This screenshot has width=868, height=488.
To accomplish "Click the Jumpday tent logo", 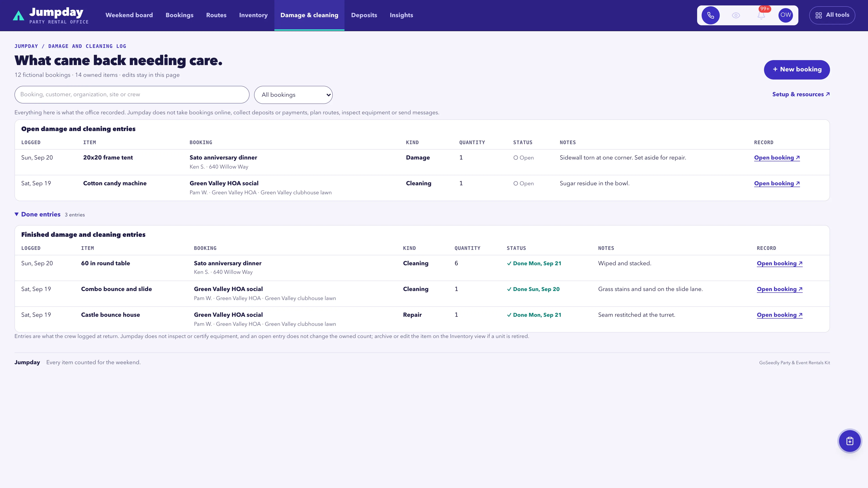I will pos(18,16).
